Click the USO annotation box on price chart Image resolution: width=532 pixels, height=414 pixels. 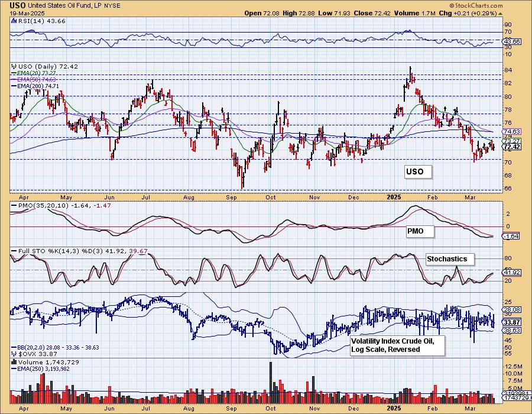(x=418, y=172)
